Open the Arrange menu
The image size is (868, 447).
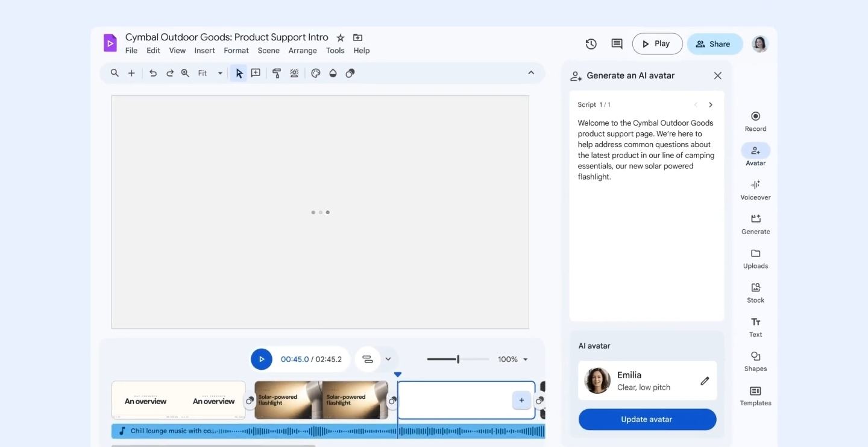click(303, 51)
